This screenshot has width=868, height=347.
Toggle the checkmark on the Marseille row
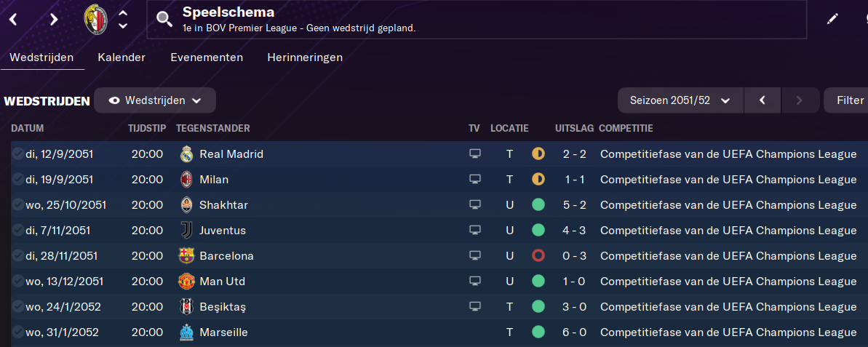pyautogui.click(x=17, y=332)
